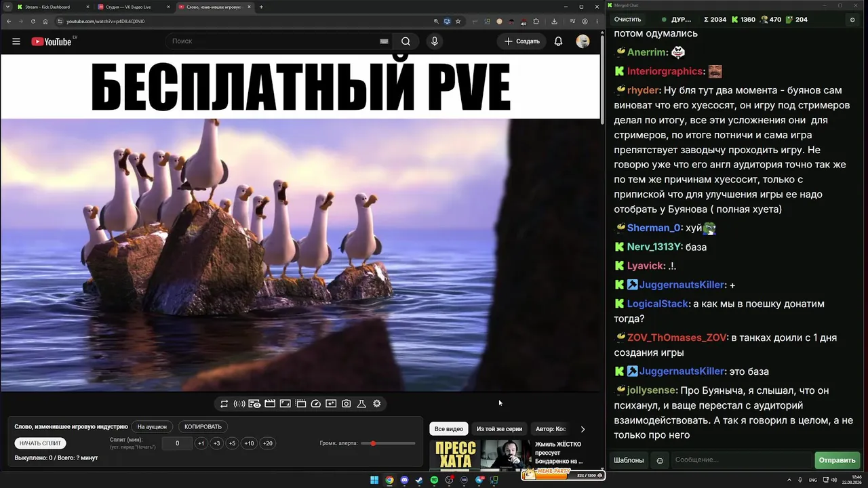Open Telegram from the taskbar
The width and height of the screenshot is (868, 488).
tap(479, 481)
